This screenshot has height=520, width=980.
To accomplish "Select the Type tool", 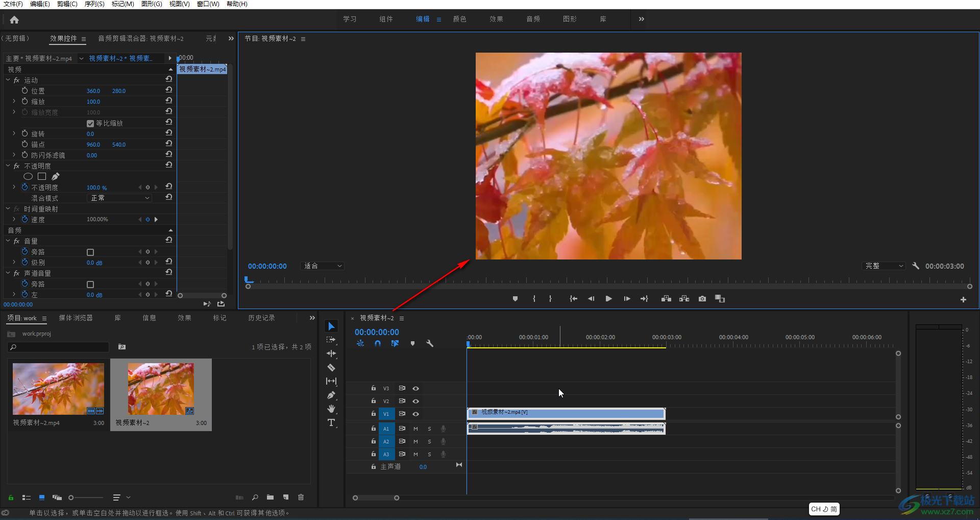I will tap(331, 422).
